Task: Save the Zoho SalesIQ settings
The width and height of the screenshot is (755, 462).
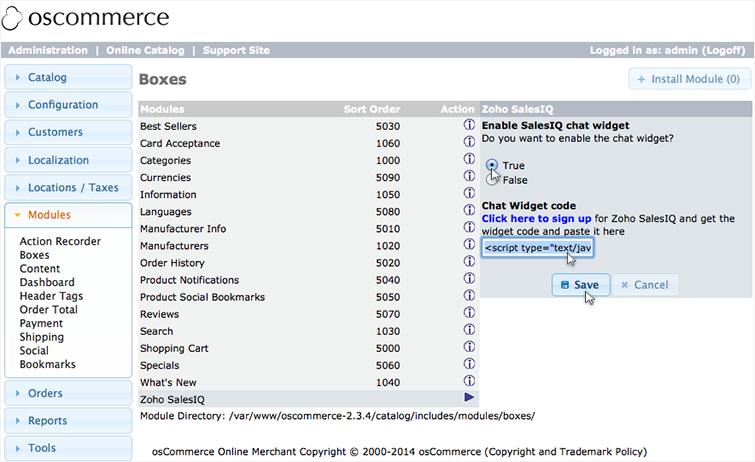Action: tap(581, 285)
